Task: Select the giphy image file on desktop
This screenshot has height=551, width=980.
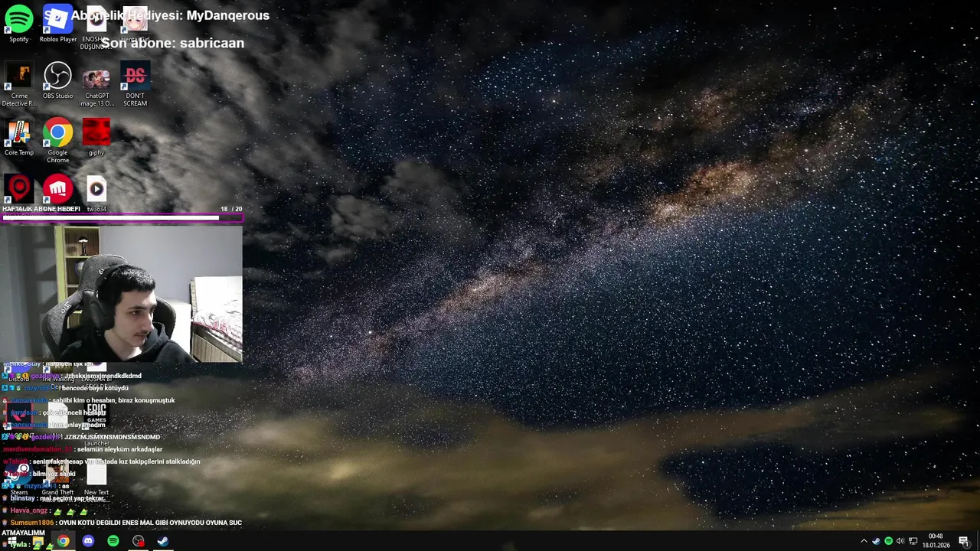Action: [96, 137]
